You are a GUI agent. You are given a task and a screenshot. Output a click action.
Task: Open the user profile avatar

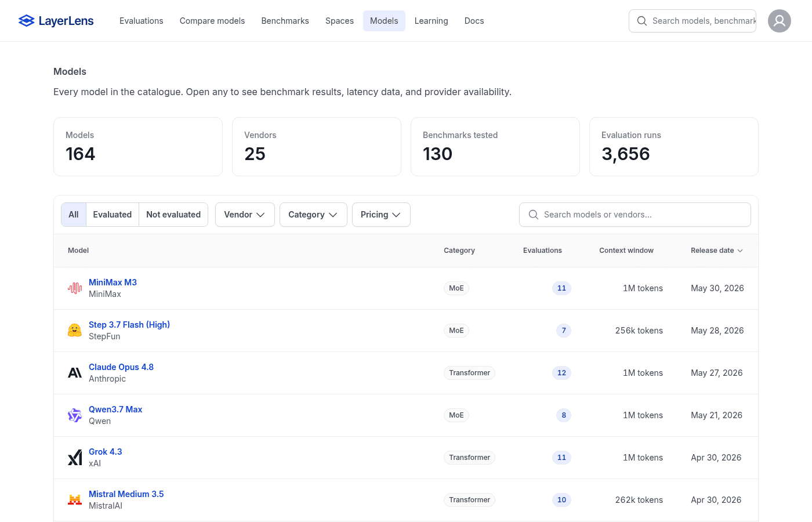click(780, 21)
